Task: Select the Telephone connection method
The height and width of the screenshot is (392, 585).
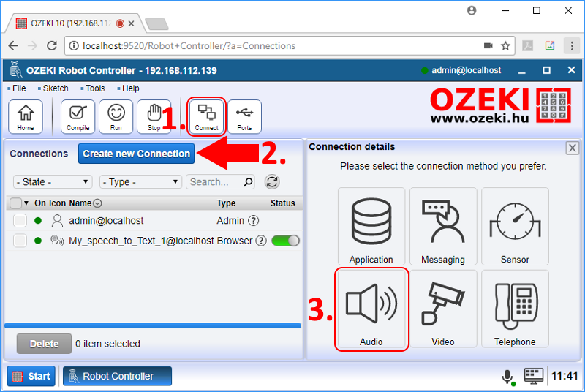Action: (x=515, y=309)
